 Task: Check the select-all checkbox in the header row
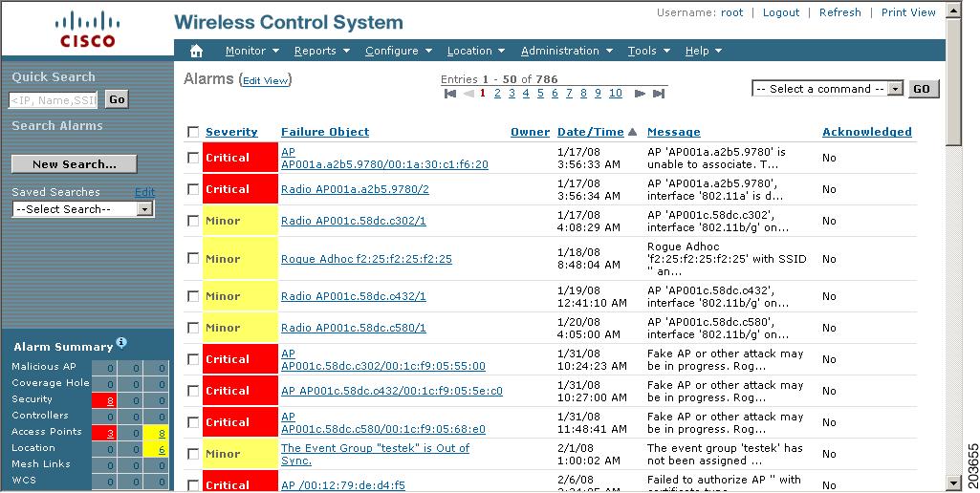click(x=193, y=132)
